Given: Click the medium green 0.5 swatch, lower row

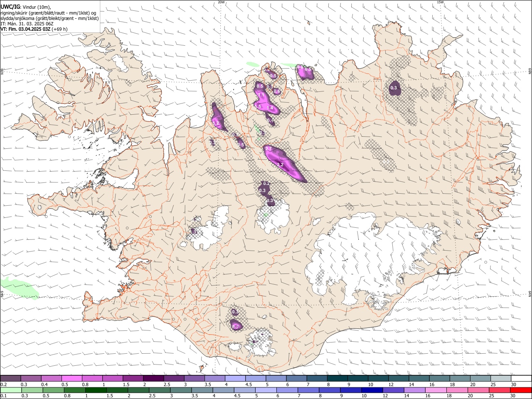Looking at the screenshot, I should point(53,390).
